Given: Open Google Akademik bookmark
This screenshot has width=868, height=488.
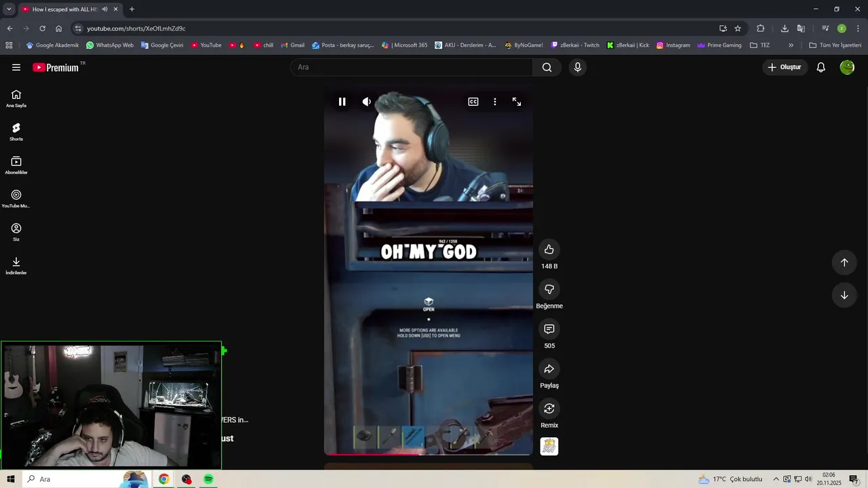Looking at the screenshot, I should click(x=52, y=45).
